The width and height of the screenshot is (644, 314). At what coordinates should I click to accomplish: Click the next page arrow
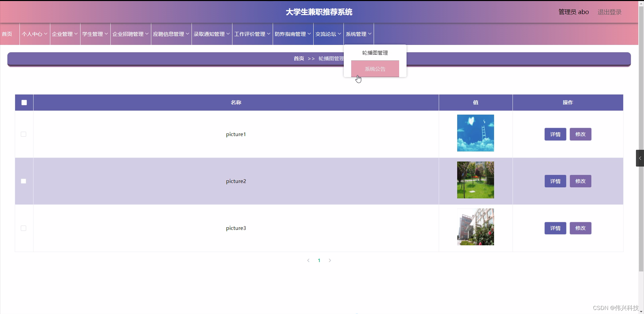(330, 260)
